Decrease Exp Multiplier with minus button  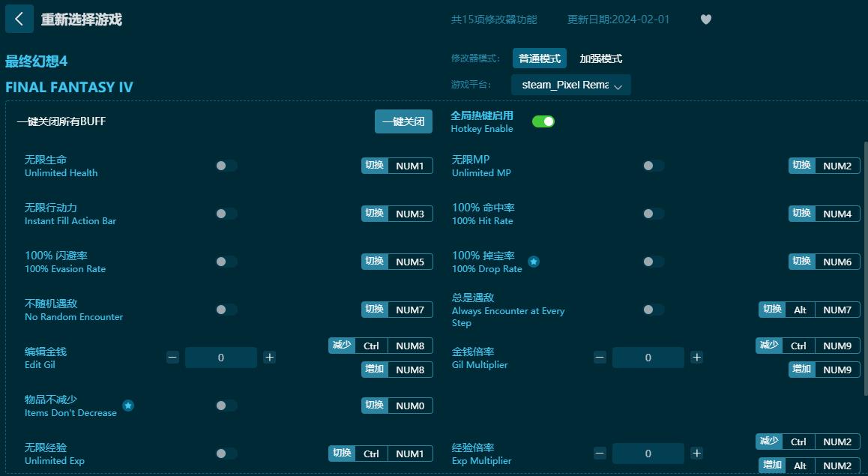[600, 454]
